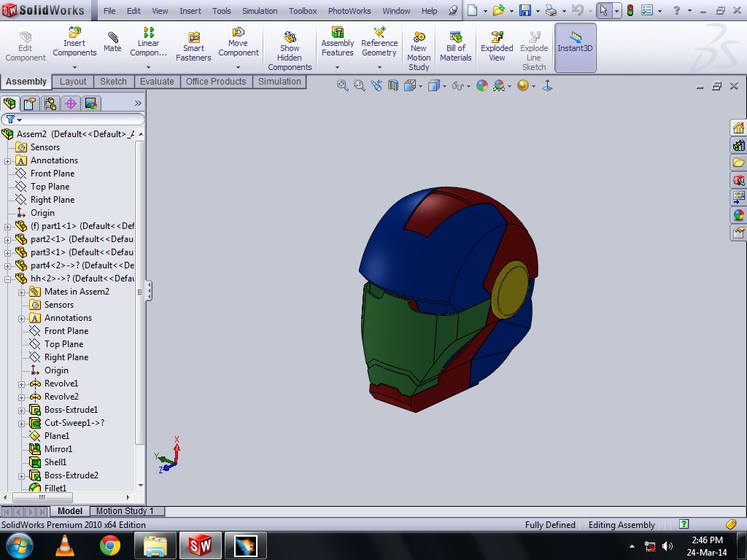Click Show Hidden Components

tap(290, 52)
